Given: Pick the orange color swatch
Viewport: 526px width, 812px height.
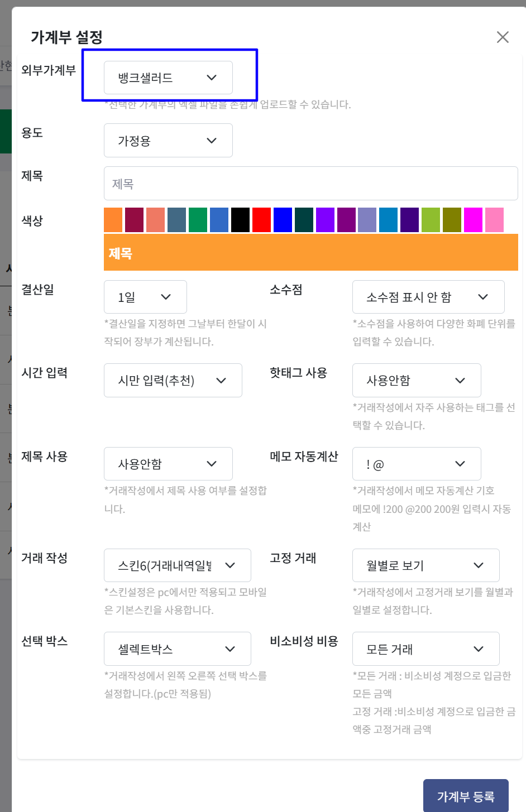Looking at the screenshot, I should click(113, 220).
